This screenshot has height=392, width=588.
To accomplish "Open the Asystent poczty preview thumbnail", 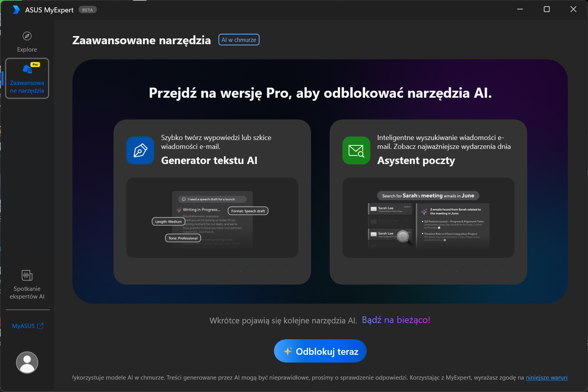I will [x=428, y=218].
